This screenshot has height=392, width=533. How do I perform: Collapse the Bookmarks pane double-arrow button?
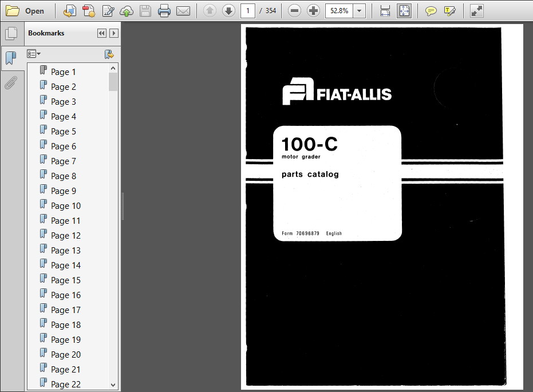click(102, 33)
